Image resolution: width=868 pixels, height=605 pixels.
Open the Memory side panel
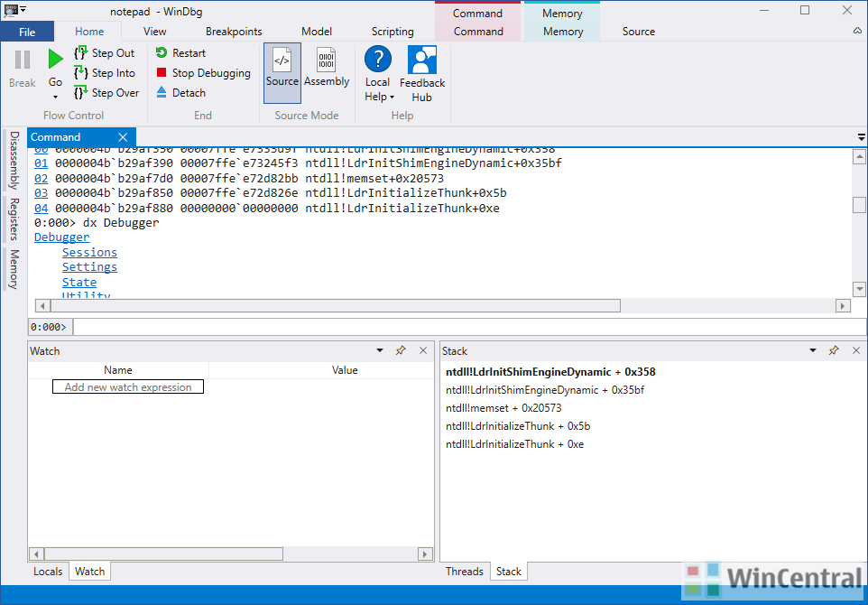tap(14, 269)
